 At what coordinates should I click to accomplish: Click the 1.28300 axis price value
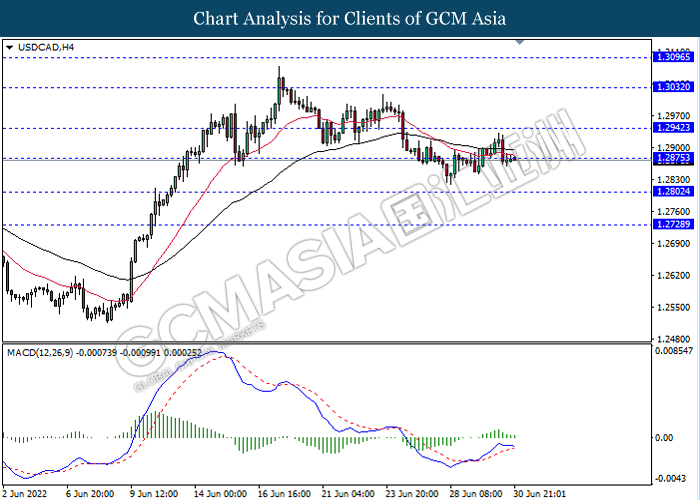(x=673, y=180)
